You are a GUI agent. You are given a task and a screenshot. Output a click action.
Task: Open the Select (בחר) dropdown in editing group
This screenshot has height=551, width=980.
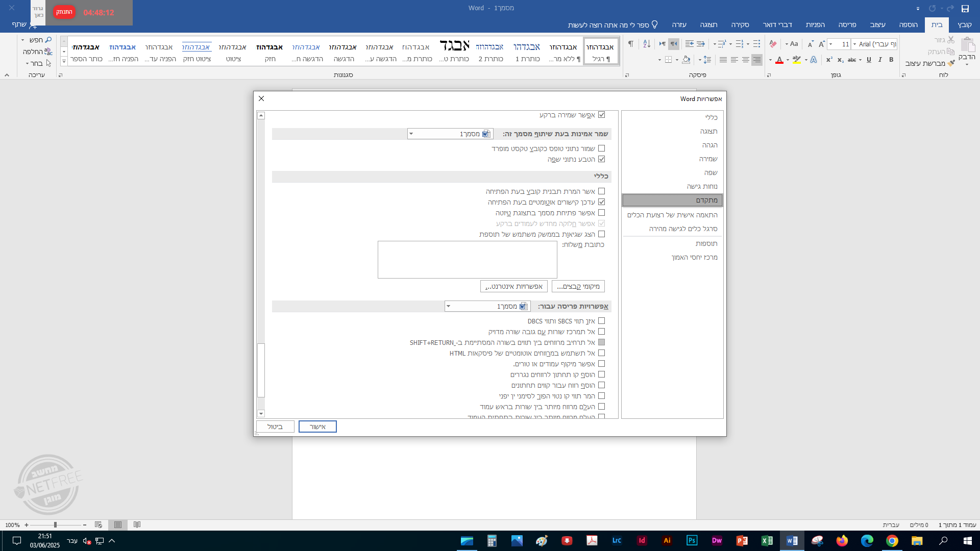click(38, 63)
